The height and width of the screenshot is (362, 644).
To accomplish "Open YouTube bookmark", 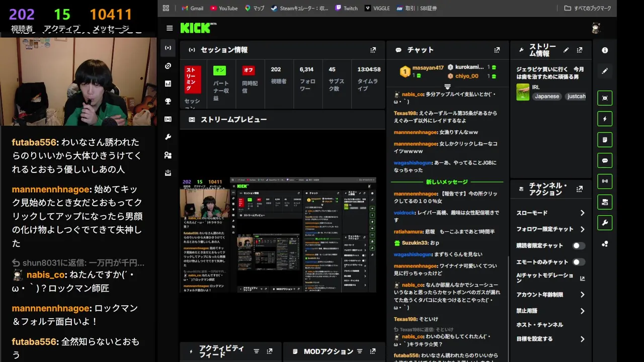I will pyautogui.click(x=224, y=8).
